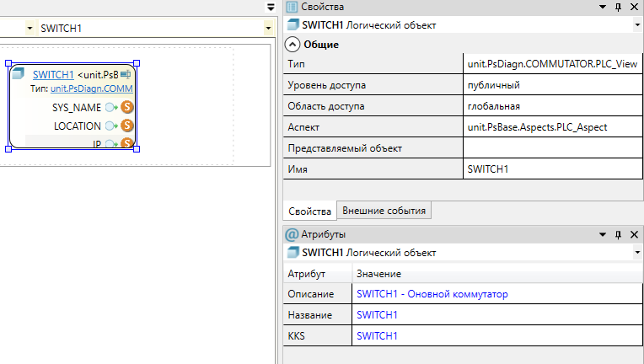The image size is (644, 364).
Task: Open the SWITCH1 combo box above the diagram
Action: (266, 29)
